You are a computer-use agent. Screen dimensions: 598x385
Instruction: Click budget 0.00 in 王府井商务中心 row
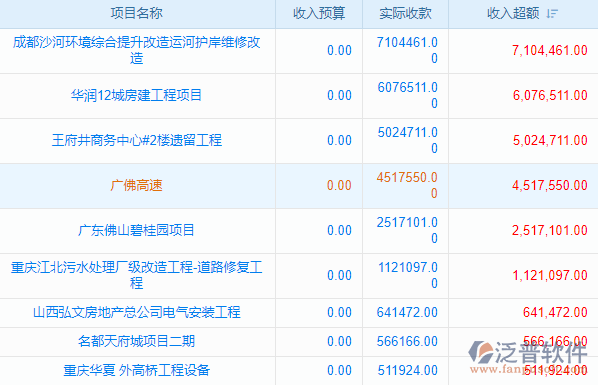(339, 140)
